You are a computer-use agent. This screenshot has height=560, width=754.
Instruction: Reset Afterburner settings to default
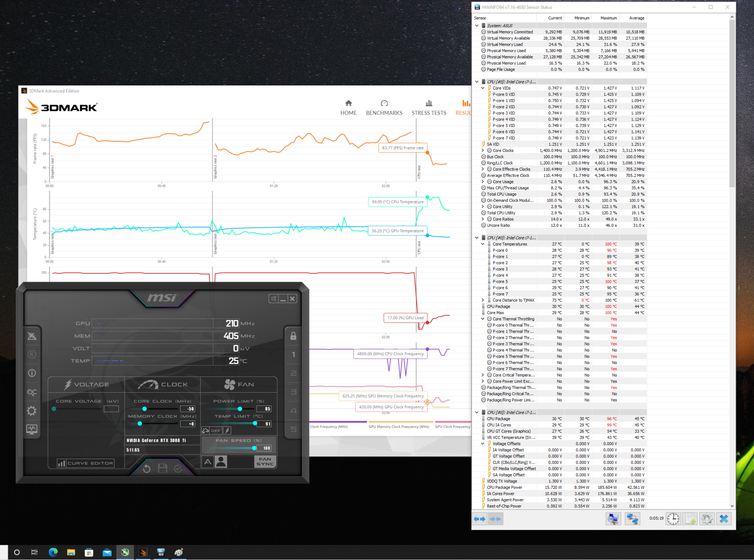point(147,468)
